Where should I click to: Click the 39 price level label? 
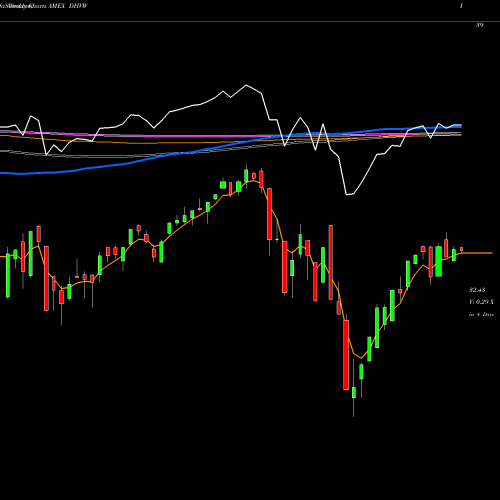point(479,25)
